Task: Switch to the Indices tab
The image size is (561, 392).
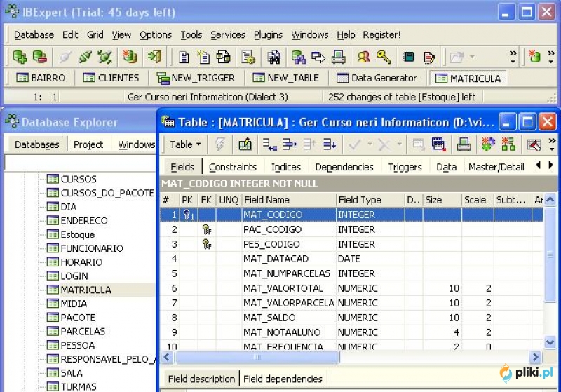Action: click(x=286, y=167)
